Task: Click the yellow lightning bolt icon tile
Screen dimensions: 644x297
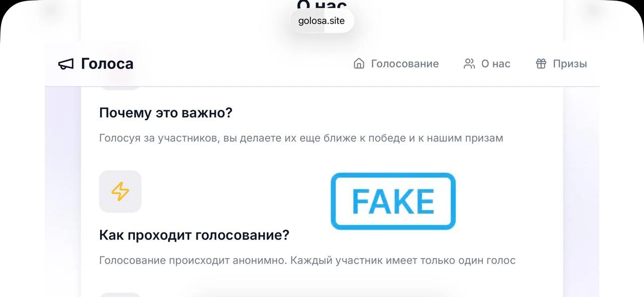Action: (120, 191)
